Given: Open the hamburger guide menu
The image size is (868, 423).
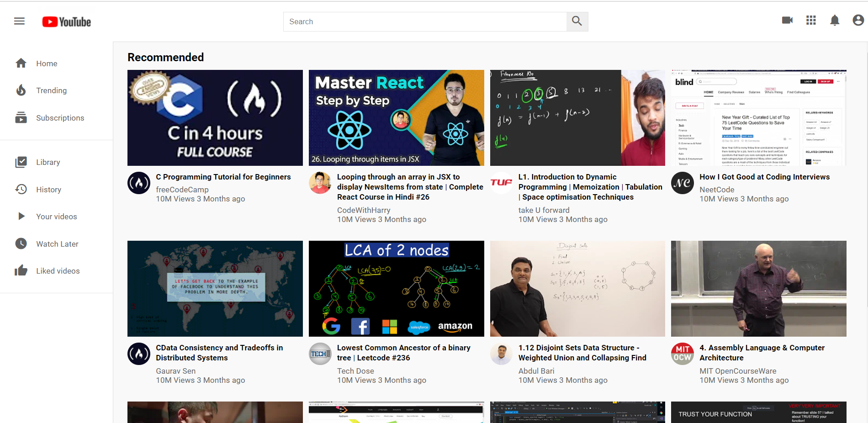Looking at the screenshot, I should pyautogui.click(x=19, y=21).
